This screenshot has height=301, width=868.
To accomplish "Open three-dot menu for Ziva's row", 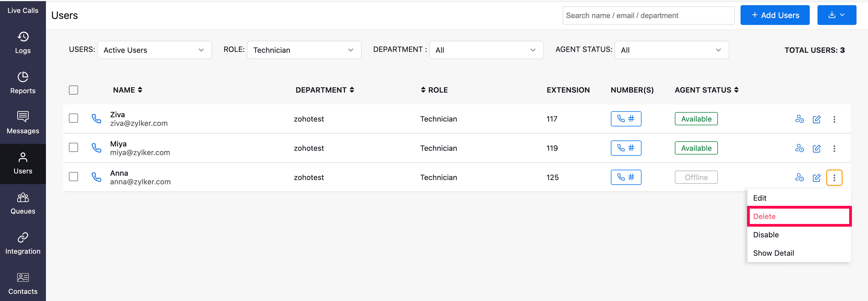I will (834, 119).
